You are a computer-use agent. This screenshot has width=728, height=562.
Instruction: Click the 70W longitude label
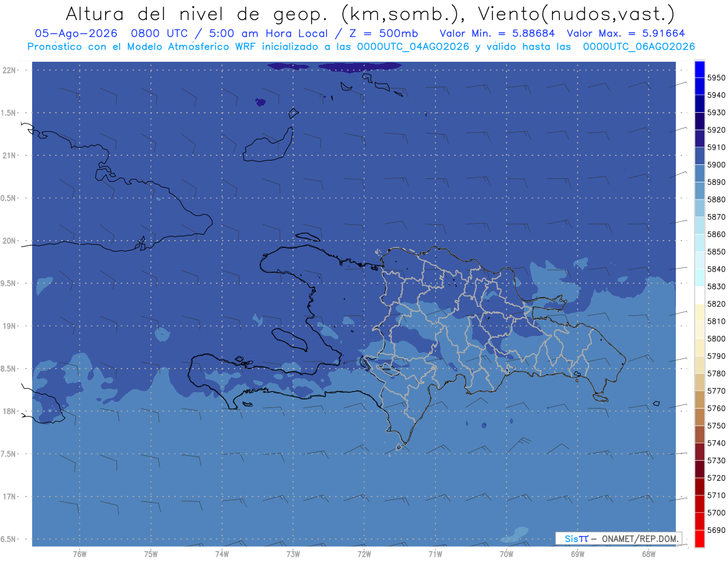[x=507, y=554]
